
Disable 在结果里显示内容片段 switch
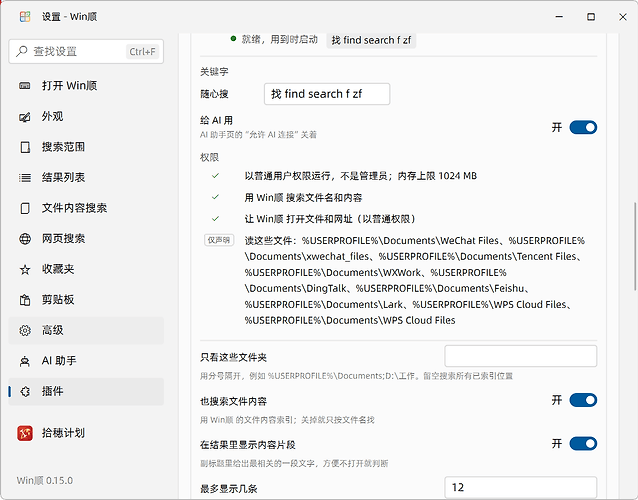[583, 443]
